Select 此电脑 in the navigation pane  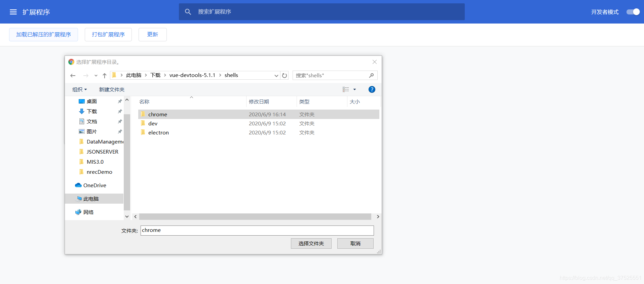pos(94,199)
